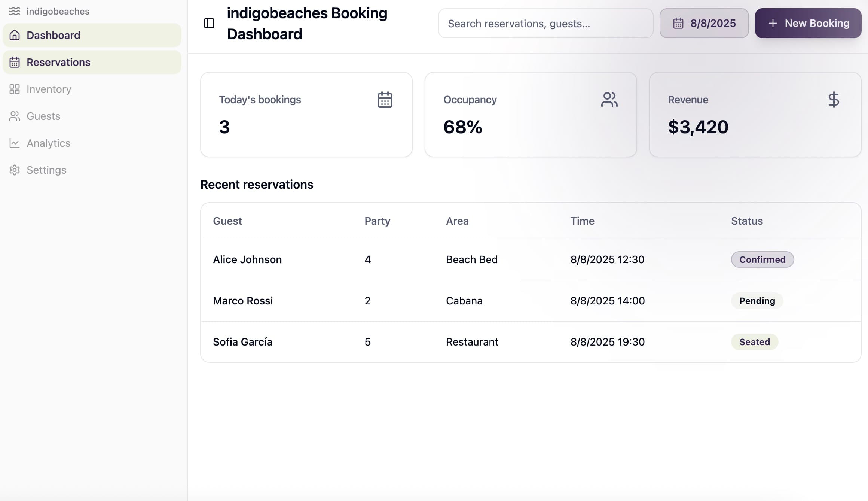The image size is (868, 501).
Task: Open the Inventory section
Action: [x=92, y=89]
